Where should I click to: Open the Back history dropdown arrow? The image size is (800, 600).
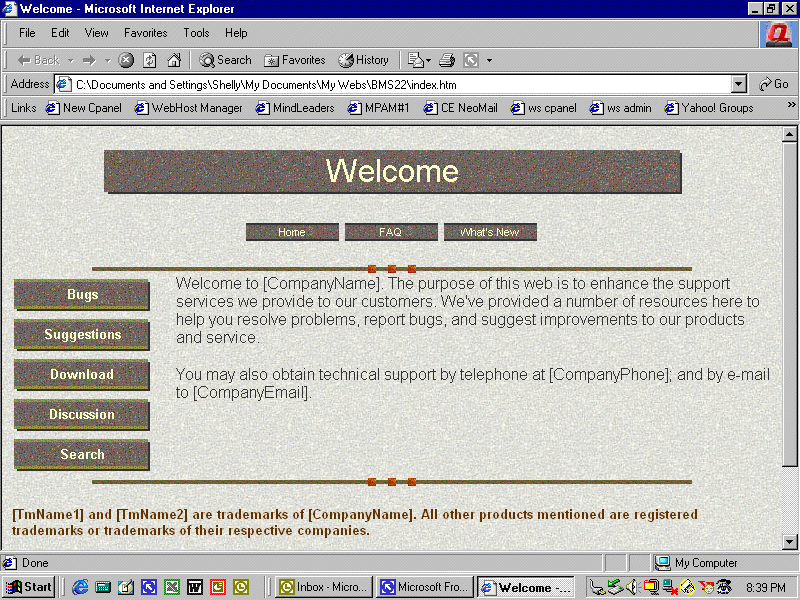coord(71,61)
